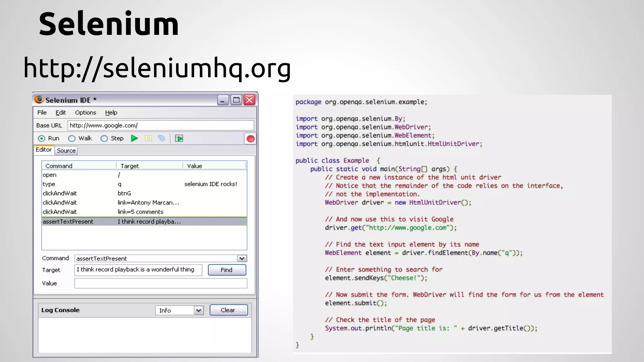The width and height of the screenshot is (644, 362).
Task: Click the green Play test case icon
Action: tap(135, 138)
